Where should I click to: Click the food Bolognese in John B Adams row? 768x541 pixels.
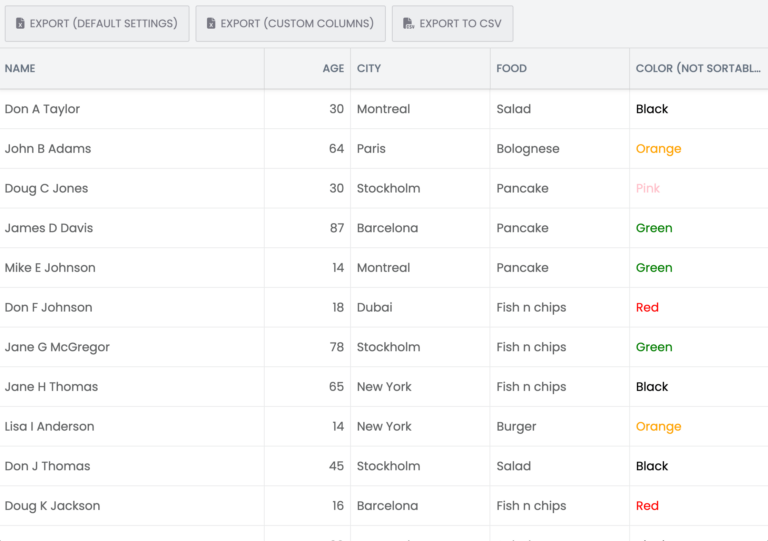528,149
